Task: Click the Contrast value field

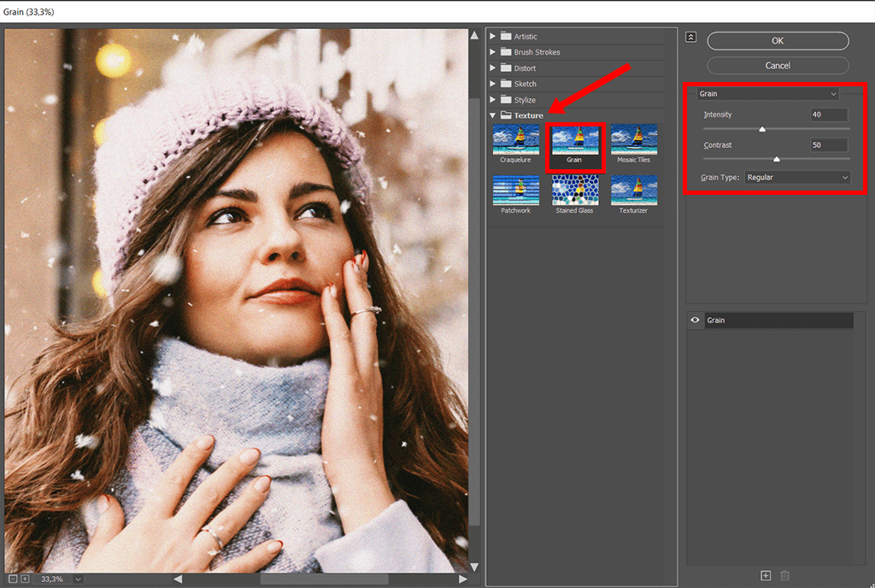Action: coord(829,145)
